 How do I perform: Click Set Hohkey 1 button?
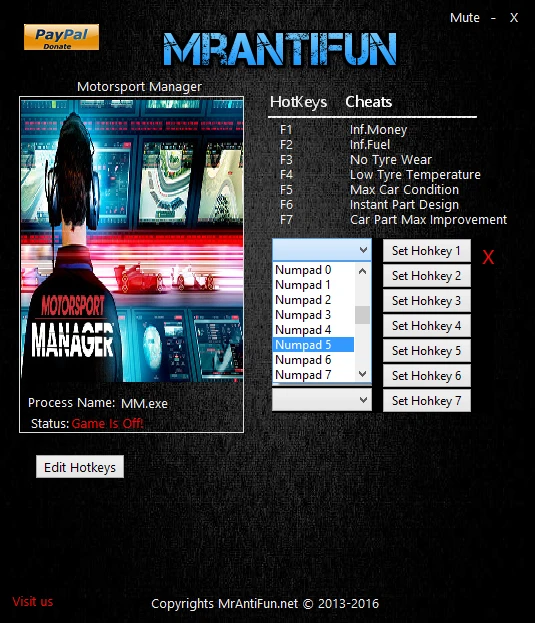[427, 251]
